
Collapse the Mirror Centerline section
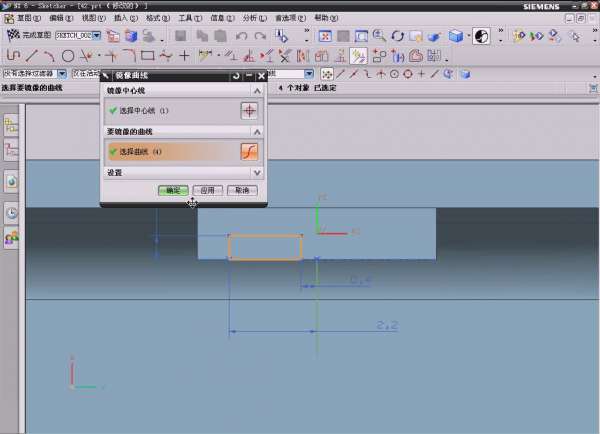coord(257,90)
